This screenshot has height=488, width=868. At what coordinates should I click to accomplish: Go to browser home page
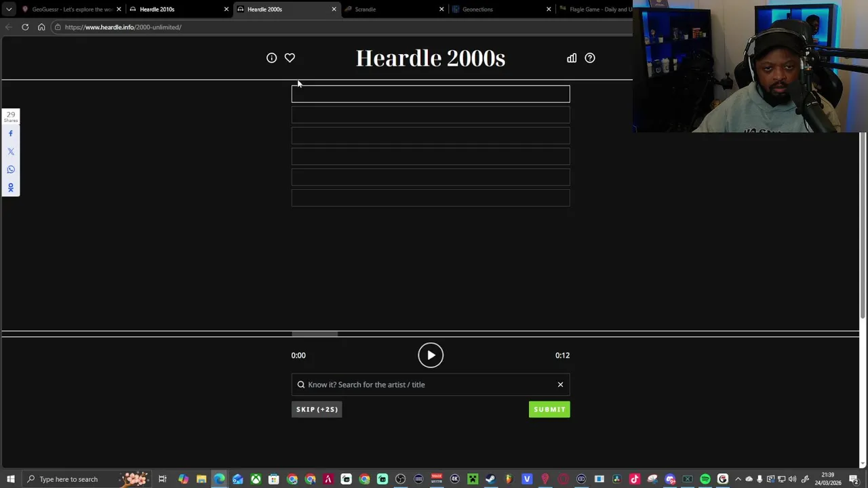[x=41, y=27]
